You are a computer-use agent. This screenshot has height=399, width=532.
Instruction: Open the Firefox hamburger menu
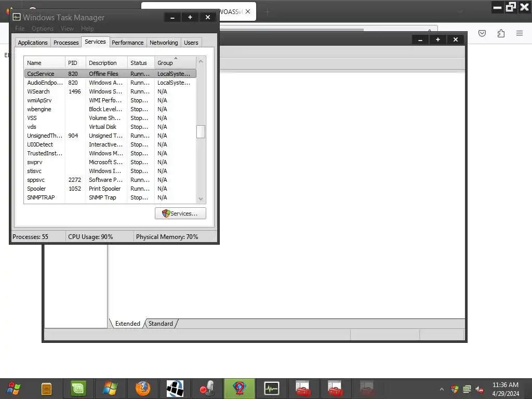520,33
